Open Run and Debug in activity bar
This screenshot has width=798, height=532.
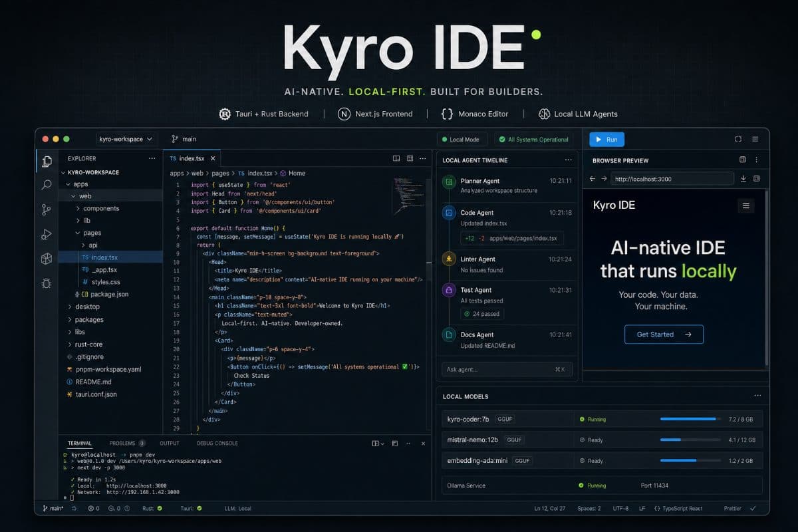tap(47, 234)
